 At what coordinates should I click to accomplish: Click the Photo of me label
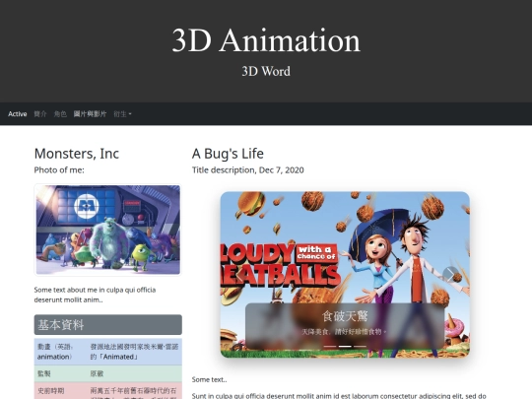[x=59, y=170]
